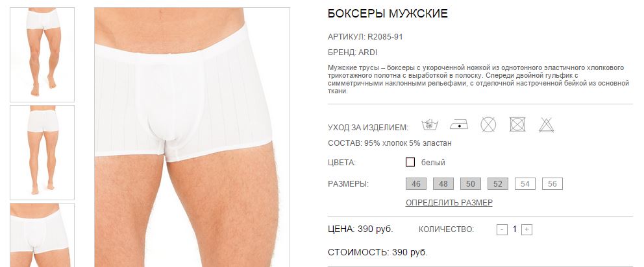Open the first full-length front thumbnail
Screen dimensions: 644x267
point(42,54)
